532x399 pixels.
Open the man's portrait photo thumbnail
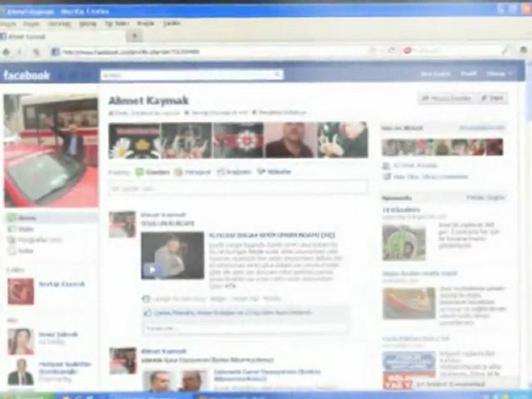[290, 140]
